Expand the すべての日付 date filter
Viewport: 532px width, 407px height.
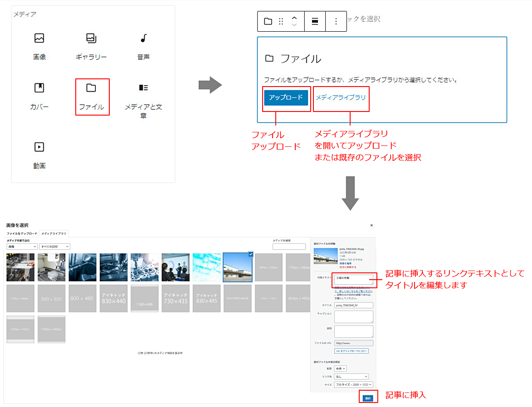(x=54, y=247)
